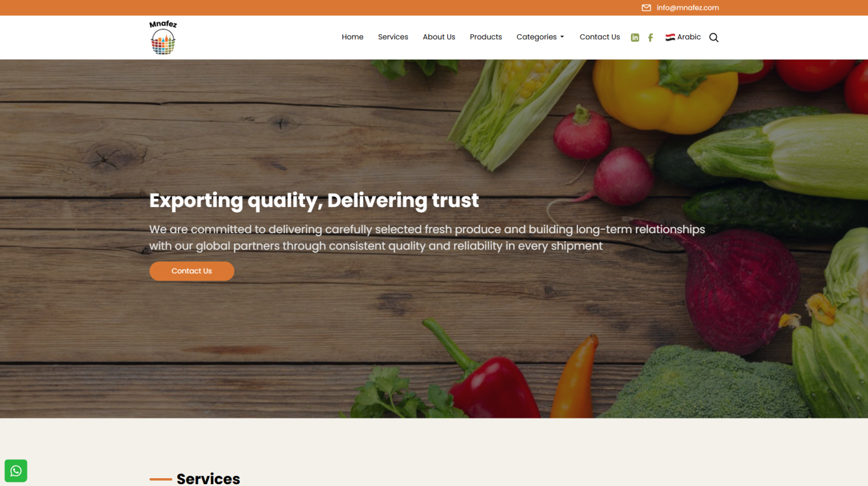Click the Mnafez basket logo
868x486 pixels.
coord(163,37)
